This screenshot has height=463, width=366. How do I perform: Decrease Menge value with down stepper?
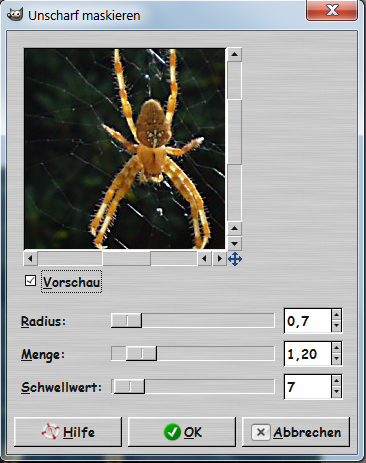[336, 359]
